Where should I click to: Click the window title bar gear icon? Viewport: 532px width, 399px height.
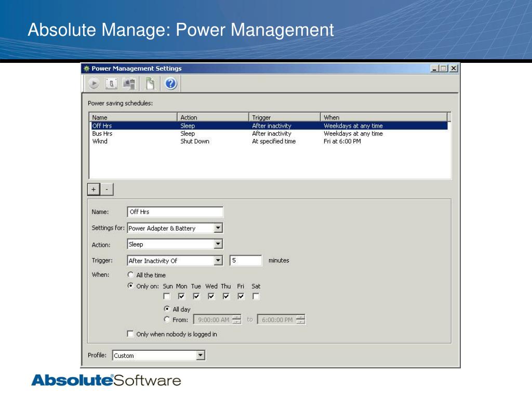(87, 69)
